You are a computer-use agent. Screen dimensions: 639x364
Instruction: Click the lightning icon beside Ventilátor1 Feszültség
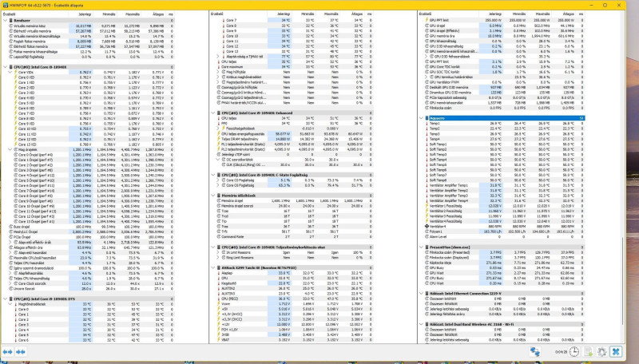click(x=427, y=206)
